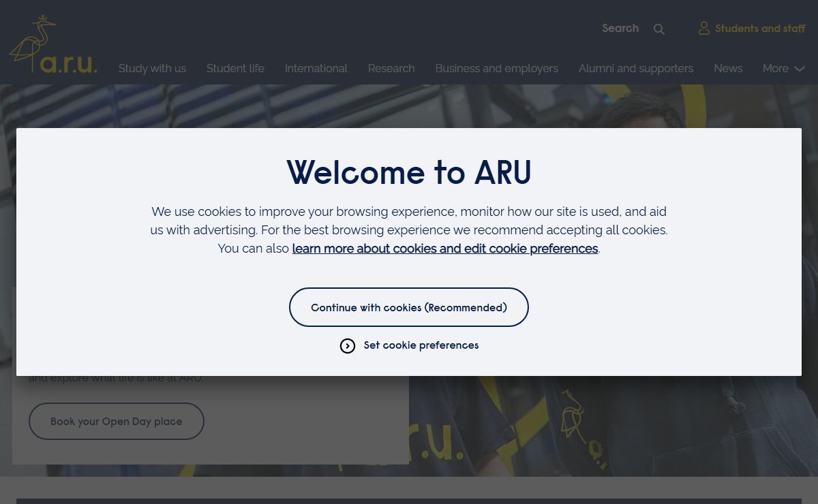Expand the More menu chevron
The width and height of the screenshot is (818, 504).
point(800,69)
